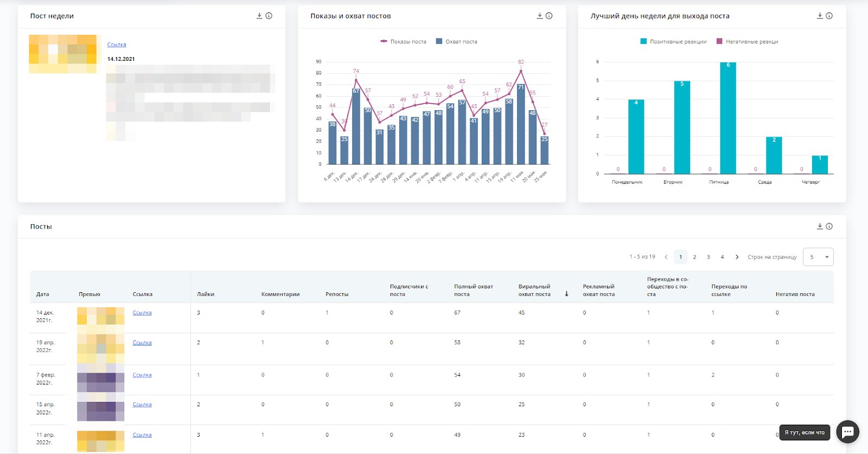Go to page 2 of posts

pos(694,257)
